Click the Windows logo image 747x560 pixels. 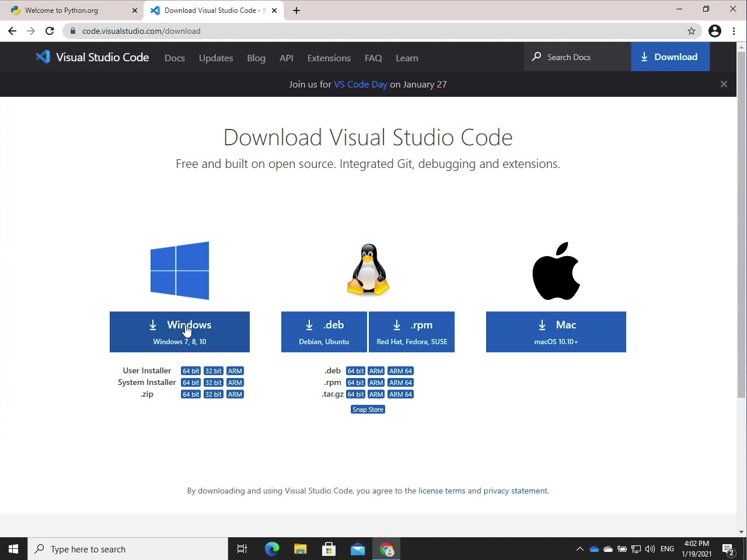click(180, 271)
